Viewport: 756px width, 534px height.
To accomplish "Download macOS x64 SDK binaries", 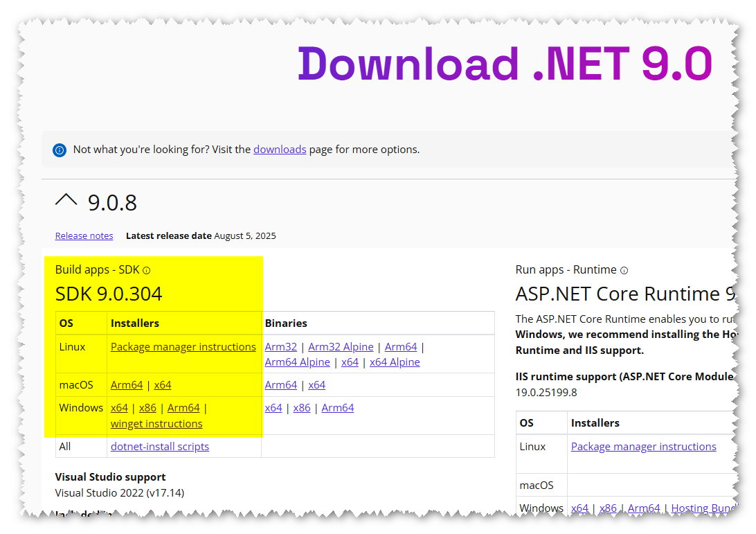I will (x=317, y=385).
